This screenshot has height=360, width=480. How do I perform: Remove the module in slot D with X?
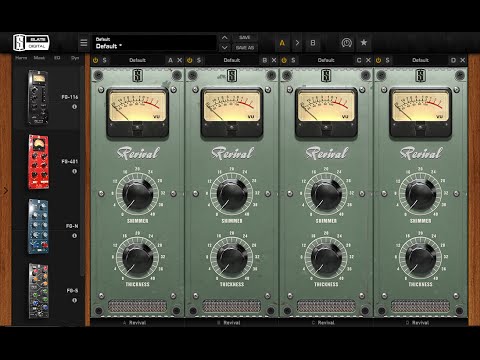[x=463, y=60]
